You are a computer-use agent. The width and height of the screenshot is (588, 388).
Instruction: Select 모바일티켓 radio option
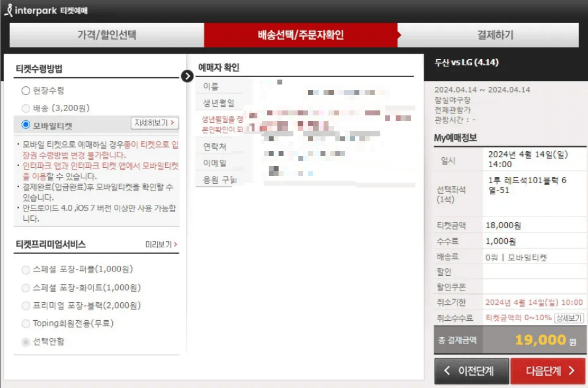pos(25,125)
